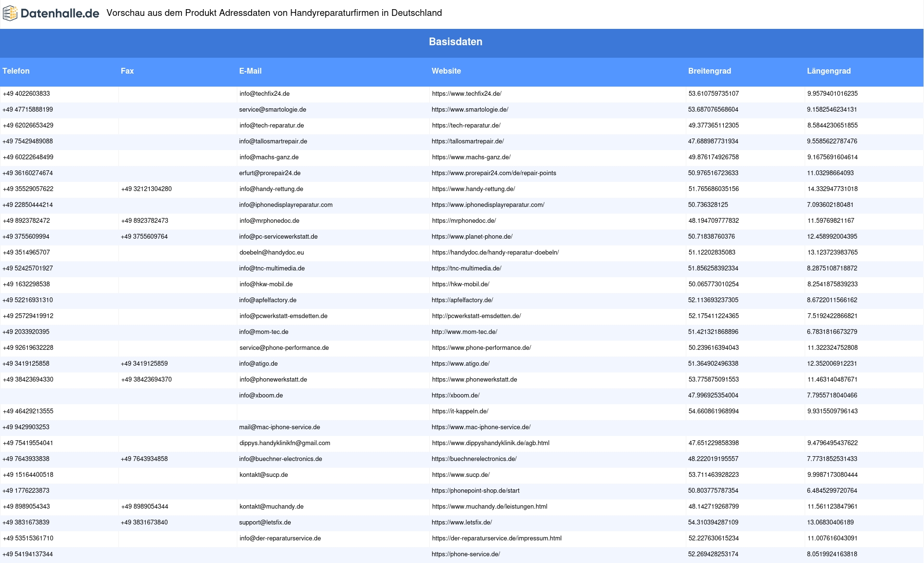This screenshot has height=563, width=924.
Task: Select email service@phone-performance.de
Action: pos(284,348)
